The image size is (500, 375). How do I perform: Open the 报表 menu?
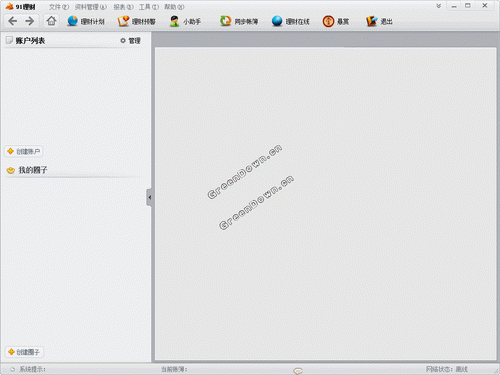point(123,7)
